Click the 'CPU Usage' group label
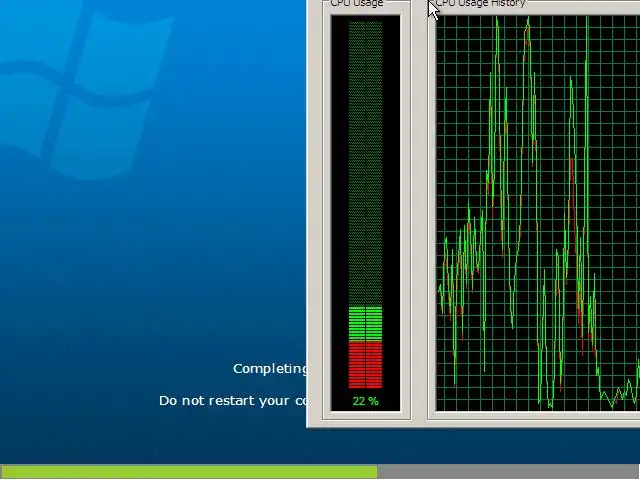Image resolution: width=640 pixels, height=480 pixels. tap(357, 4)
